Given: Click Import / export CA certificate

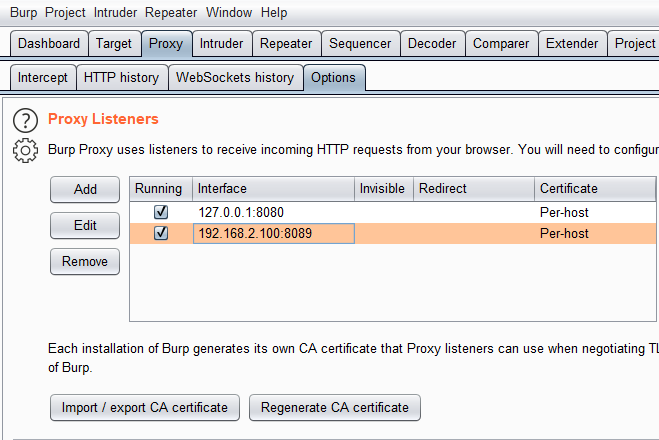Looking at the screenshot, I should pos(145,407).
